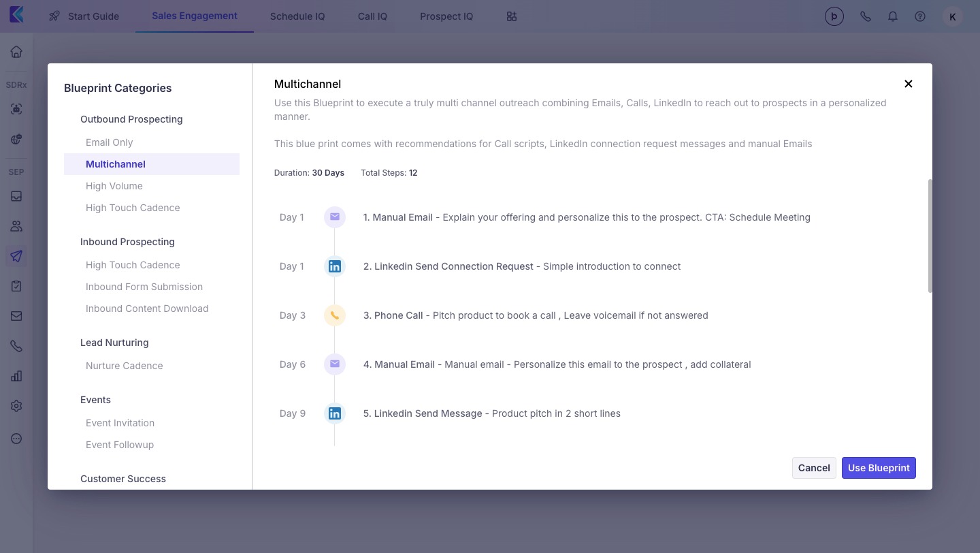Click the email icon for step 1 Manual Email

[335, 217]
